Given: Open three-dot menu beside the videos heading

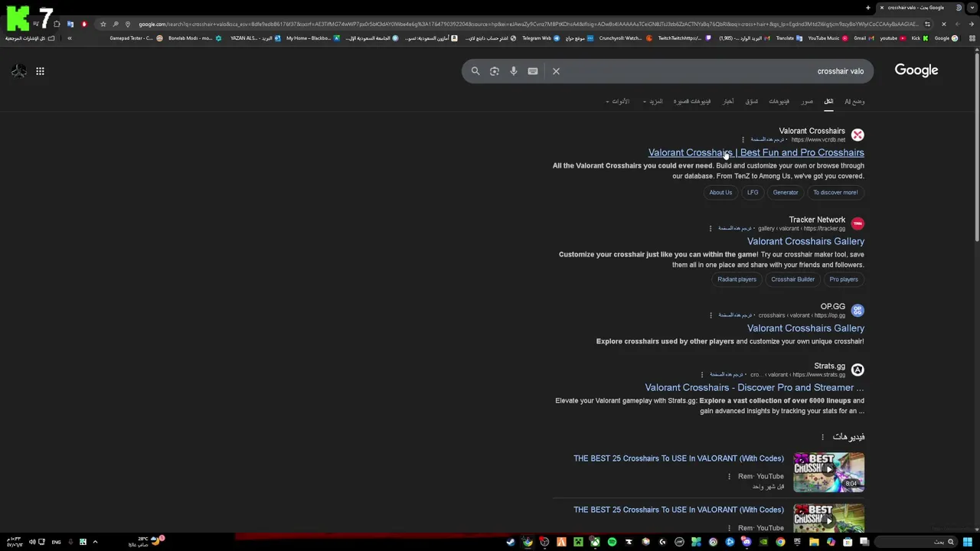Looking at the screenshot, I should [x=823, y=437].
